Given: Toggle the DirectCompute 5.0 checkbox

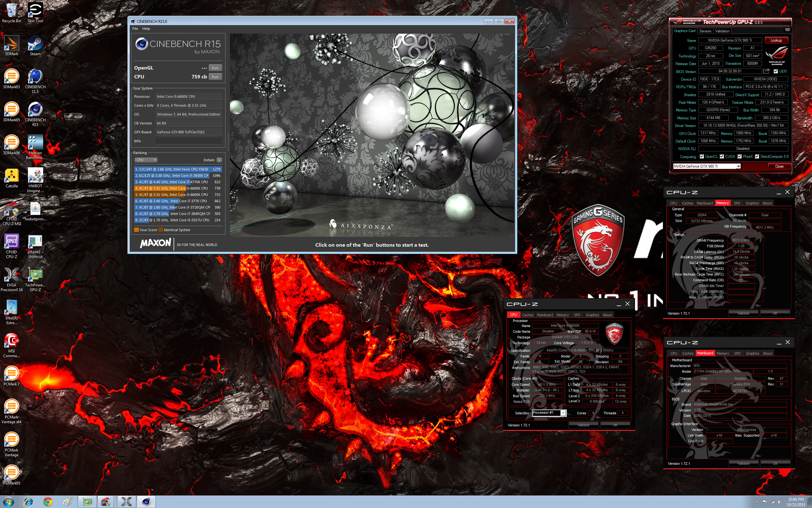Looking at the screenshot, I should (x=757, y=157).
